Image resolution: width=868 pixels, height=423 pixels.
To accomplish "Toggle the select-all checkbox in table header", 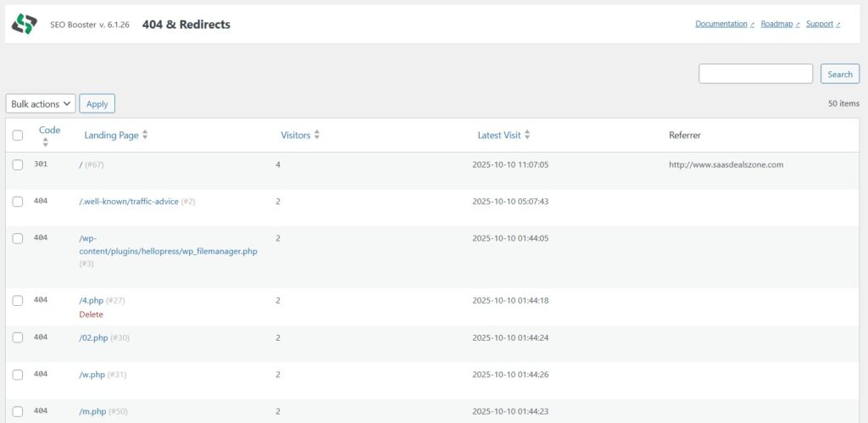I will tap(18, 136).
